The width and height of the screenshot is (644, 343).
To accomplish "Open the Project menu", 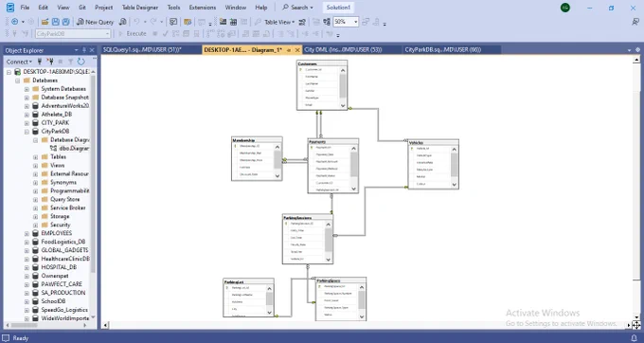I will [103, 8].
